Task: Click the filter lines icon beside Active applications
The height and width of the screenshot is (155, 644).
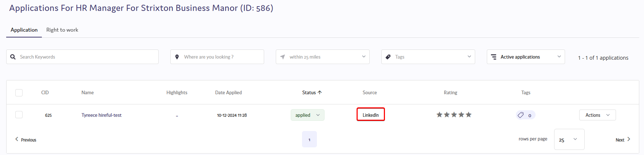Action: point(494,57)
